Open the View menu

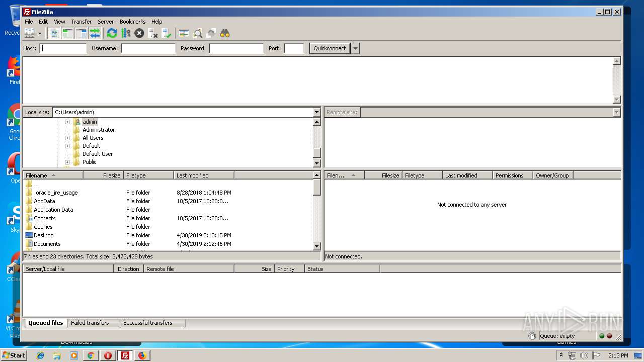click(x=59, y=22)
